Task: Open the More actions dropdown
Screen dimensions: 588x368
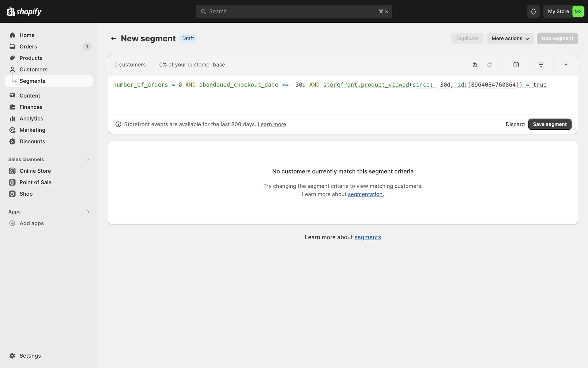Action: click(x=510, y=39)
